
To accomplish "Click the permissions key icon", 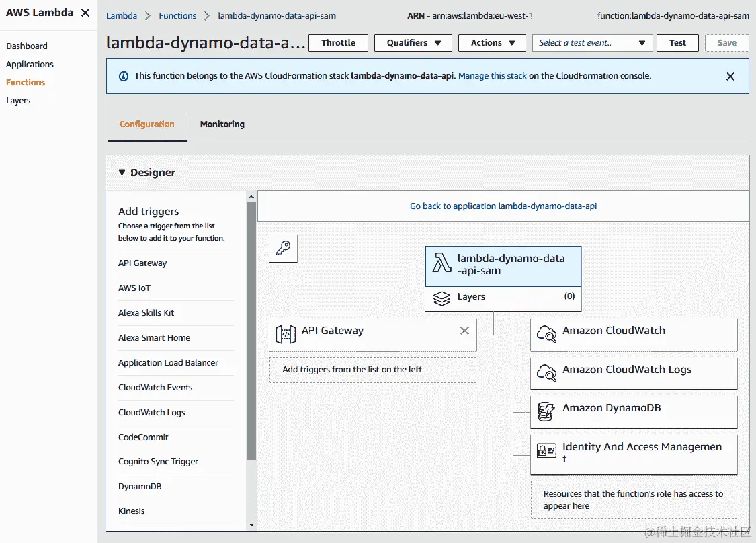I will tap(283, 249).
